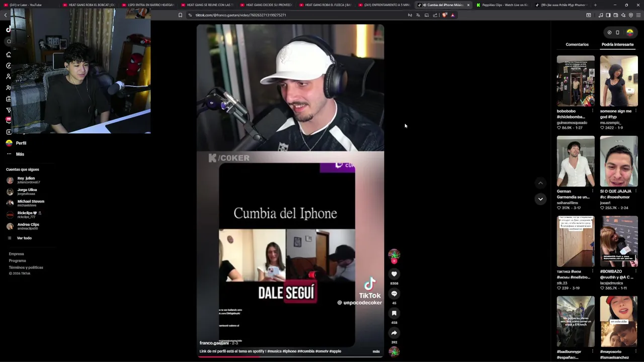Image resolution: width=644 pixels, height=362 pixels.
Task: Open 'German Garmendia' suggested video thumbnail
Action: click(x=576, y=161)
